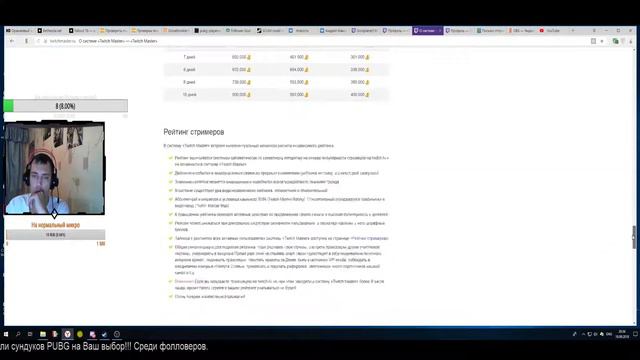Reload the page with the refresh icon
Screen dimensions: 640x360
(x=38, y=41)
